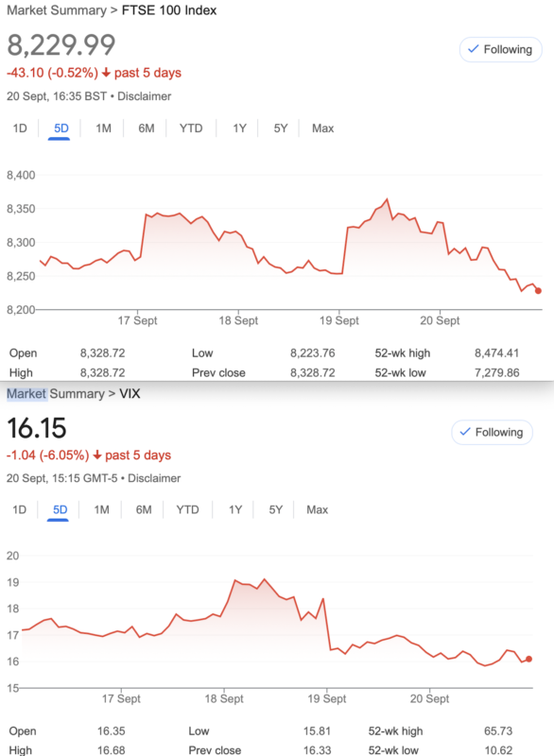Screen dimensions: 554x756
Task: Click Market Summary breadcrumb above FTSE 100 Index
Action: coord(57,10)
